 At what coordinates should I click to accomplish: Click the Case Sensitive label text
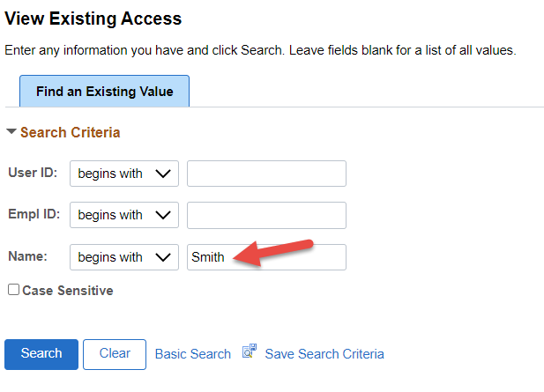[68, 290]
